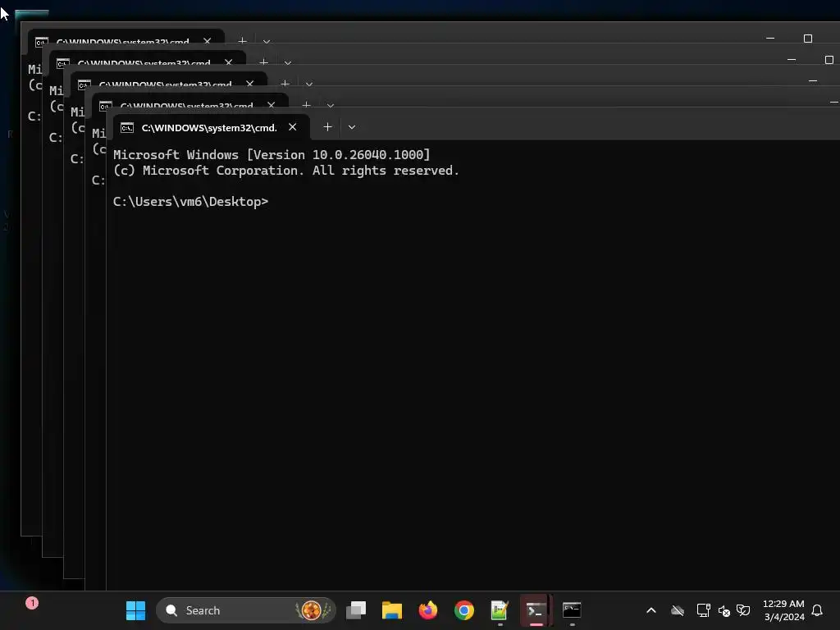Close the frontmost terminal's cmd tab
The width and height of the screenshot is (840, 630).
293,127
